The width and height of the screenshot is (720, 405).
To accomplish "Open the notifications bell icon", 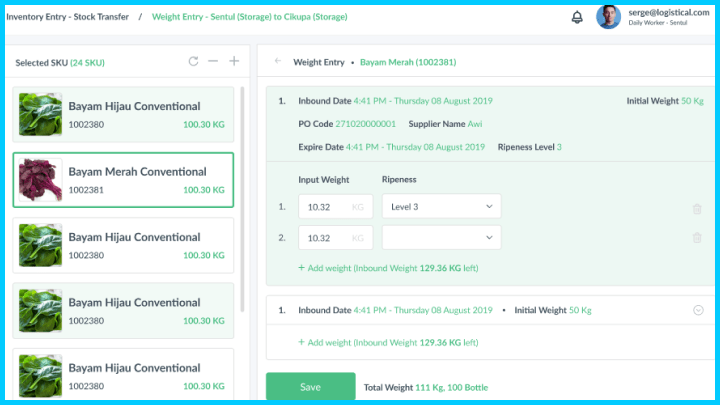I will [x=577, y=17].
